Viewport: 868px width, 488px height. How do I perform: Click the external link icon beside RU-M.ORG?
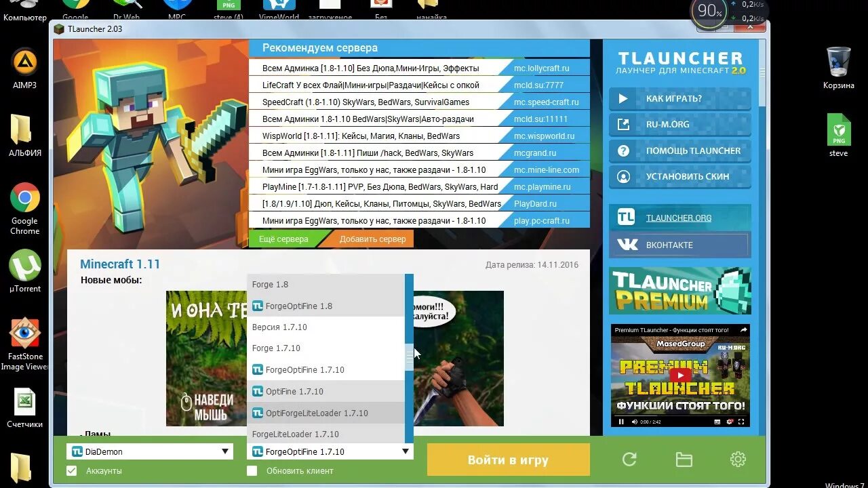point(623,125)
